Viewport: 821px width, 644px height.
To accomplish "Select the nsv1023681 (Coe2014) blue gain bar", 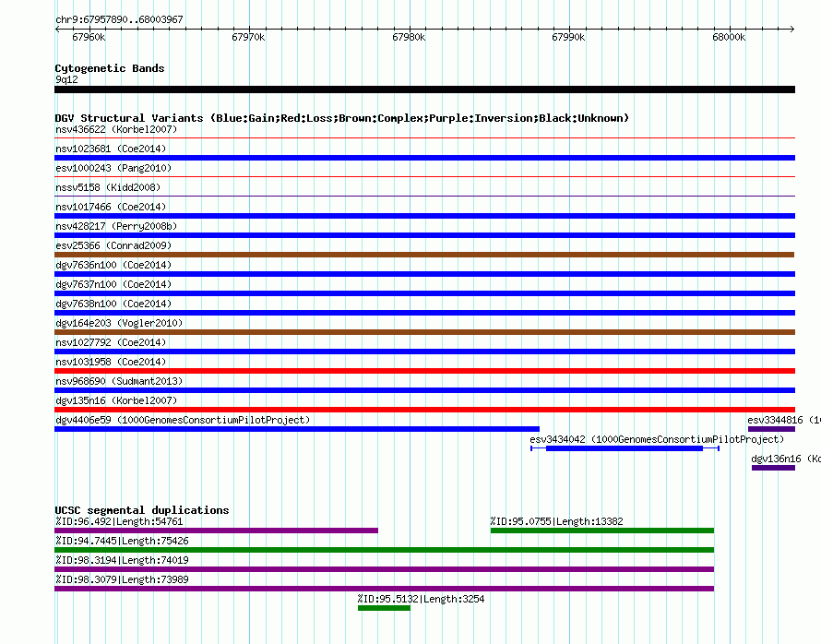I will coord(424,158).
